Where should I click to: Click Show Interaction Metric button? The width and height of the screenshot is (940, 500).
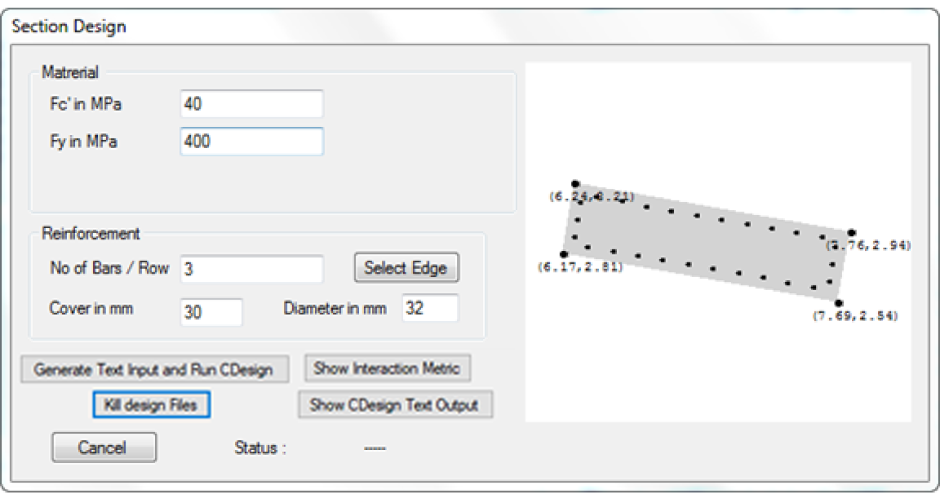point(387,368)
